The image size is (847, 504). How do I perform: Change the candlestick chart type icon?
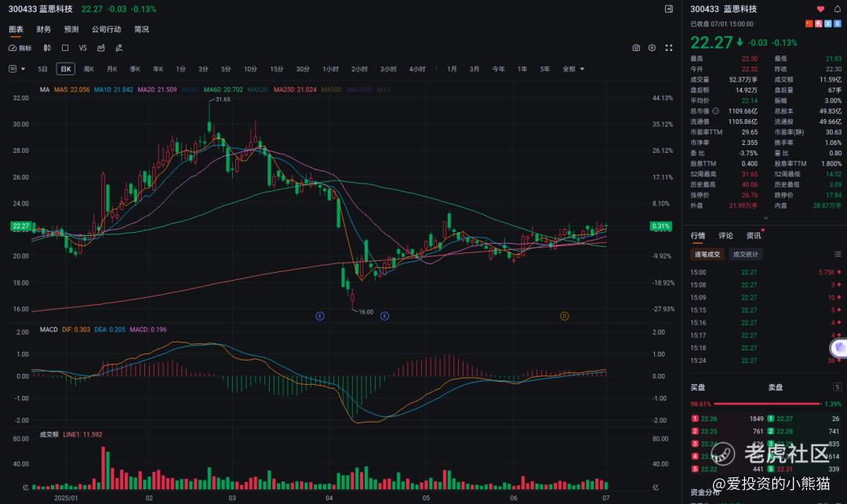click(47, 48)
